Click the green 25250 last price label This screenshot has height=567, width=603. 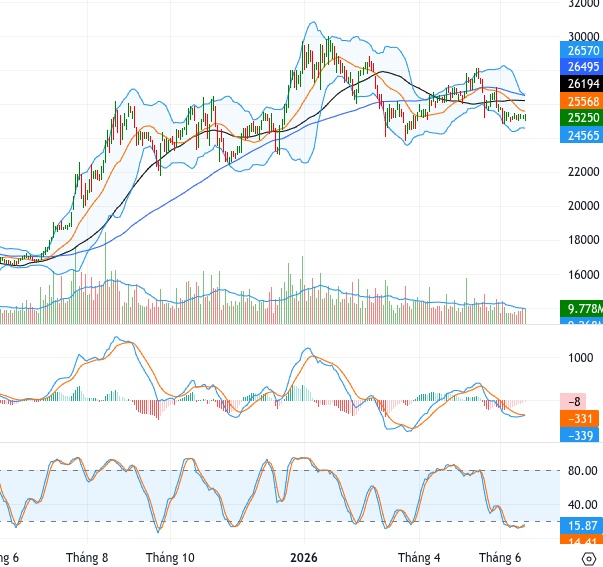pyautogui.click(x=581, y=118)
